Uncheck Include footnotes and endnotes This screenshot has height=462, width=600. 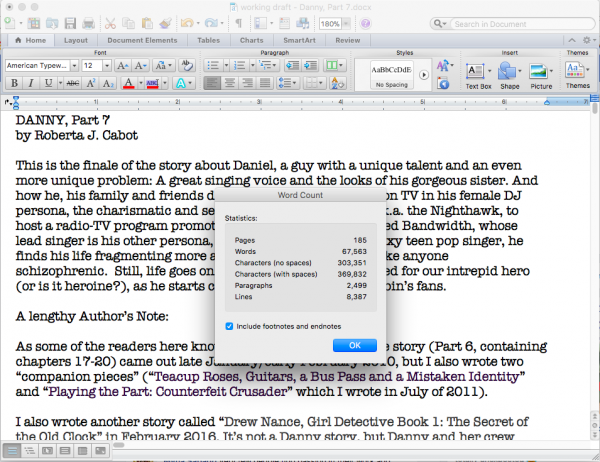coord(232,326)
